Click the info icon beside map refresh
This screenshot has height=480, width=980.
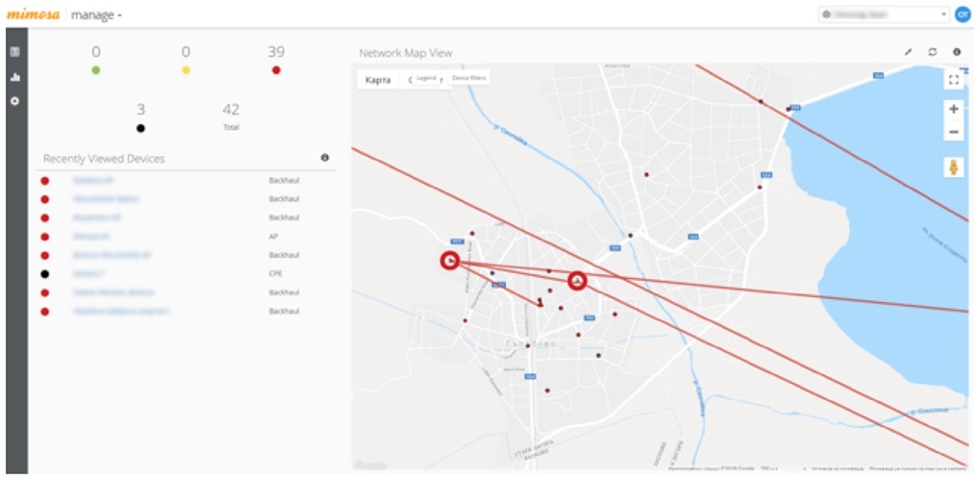pyautogui.click(x=957, y=52)
